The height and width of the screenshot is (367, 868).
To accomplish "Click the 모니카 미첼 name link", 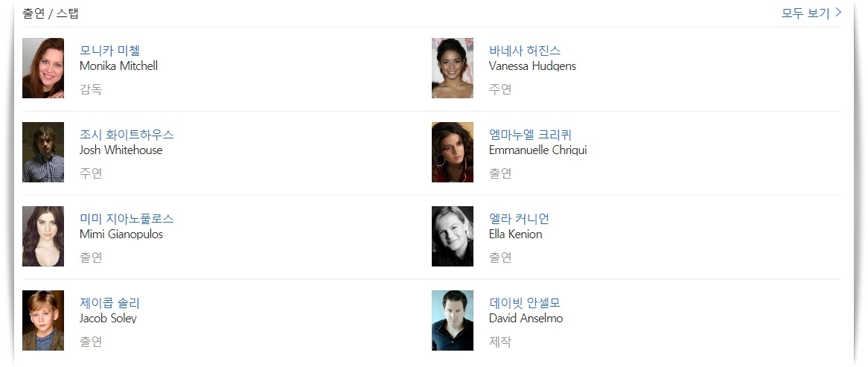I will 109,51.
